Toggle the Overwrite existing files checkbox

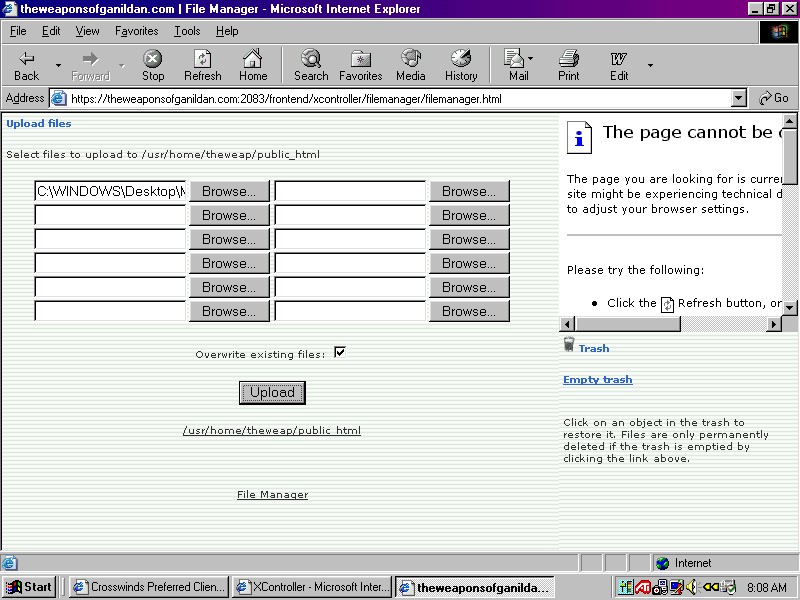point(340,352)
